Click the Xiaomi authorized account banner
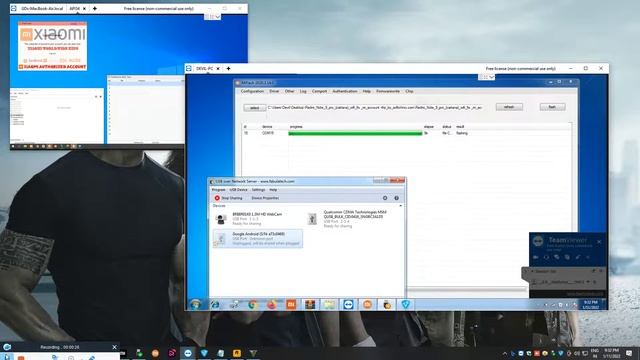The width and height of the screenshot is (640, 360). pyautogui.click(x=53, y=67)
